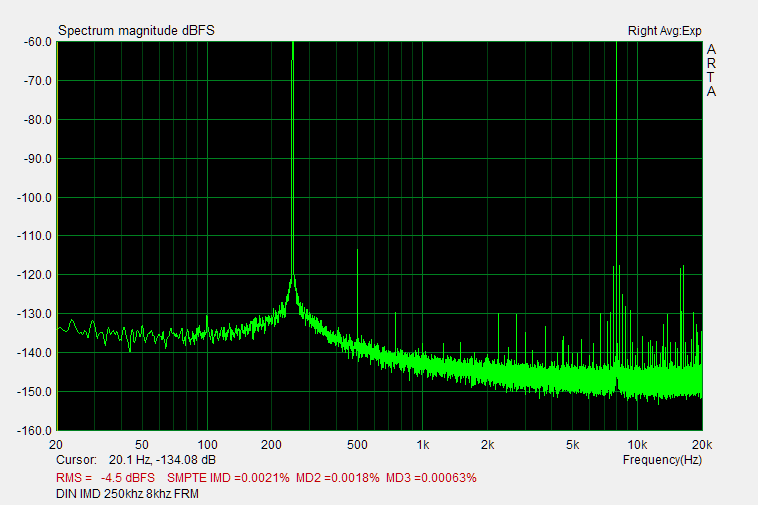
Task: Click the 'RMS = -4.5 dBFS' readout
Action: click(x=105, y=478)
